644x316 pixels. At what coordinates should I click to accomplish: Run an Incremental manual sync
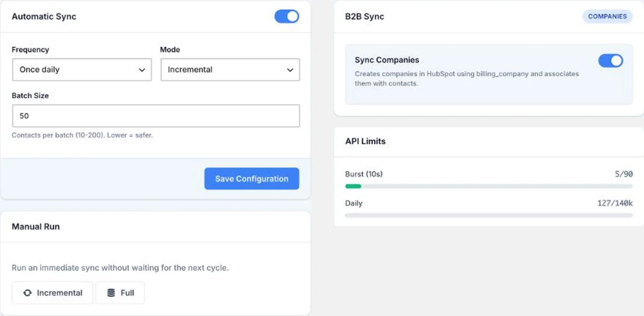(x=53, y=293)
